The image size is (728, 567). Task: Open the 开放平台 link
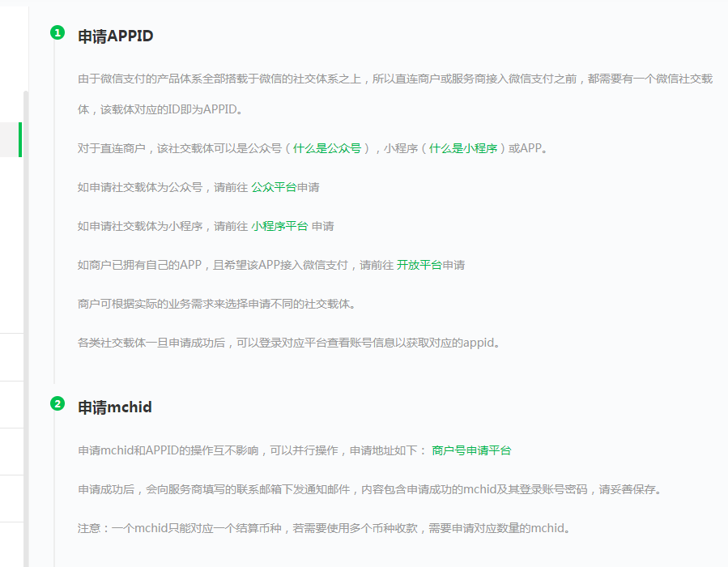419,265
